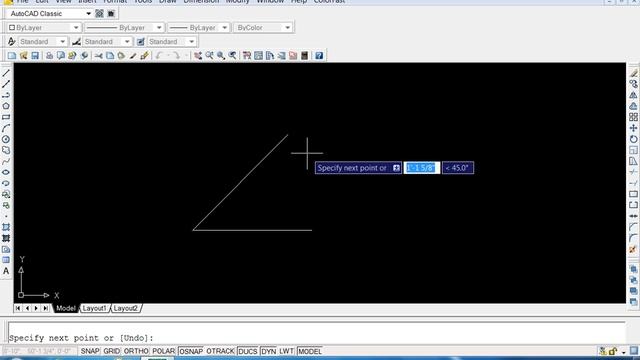Toggle LWT lineweight display
The width and height of the screenshot is (640, 360).
[287, 351]
